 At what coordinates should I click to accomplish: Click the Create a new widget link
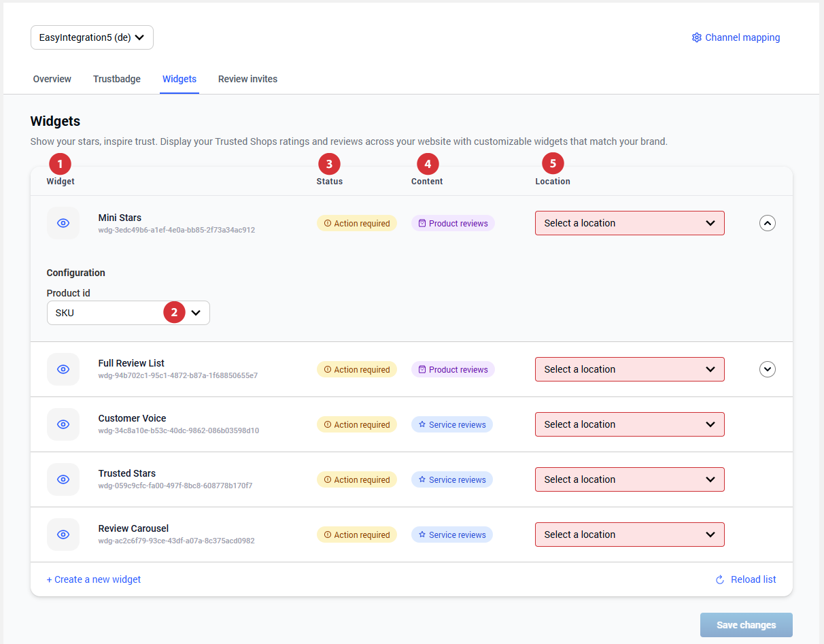click(x=94, y=579)
